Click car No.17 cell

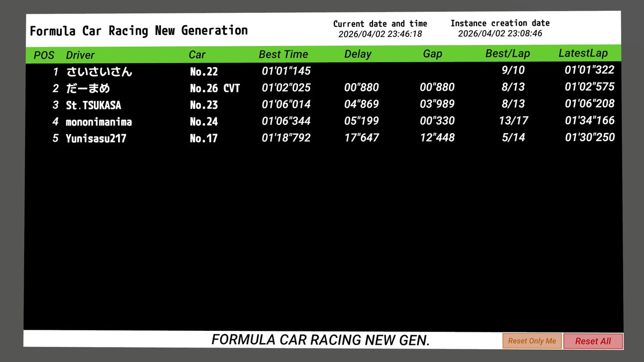204,138
